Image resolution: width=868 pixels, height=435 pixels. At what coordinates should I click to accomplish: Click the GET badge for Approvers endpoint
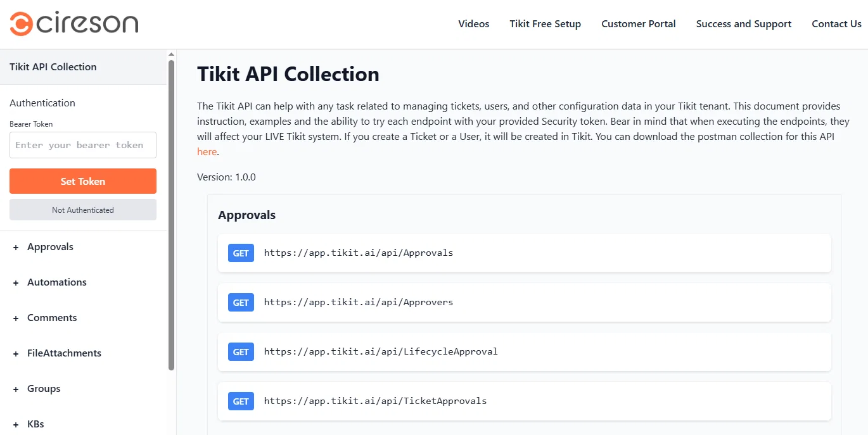click(241, 303)
